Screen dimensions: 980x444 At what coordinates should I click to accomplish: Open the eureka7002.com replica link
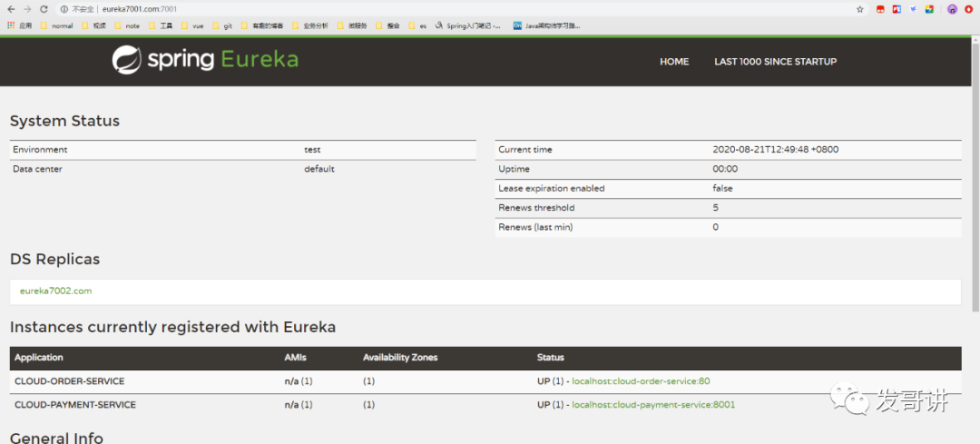[55, 291]
